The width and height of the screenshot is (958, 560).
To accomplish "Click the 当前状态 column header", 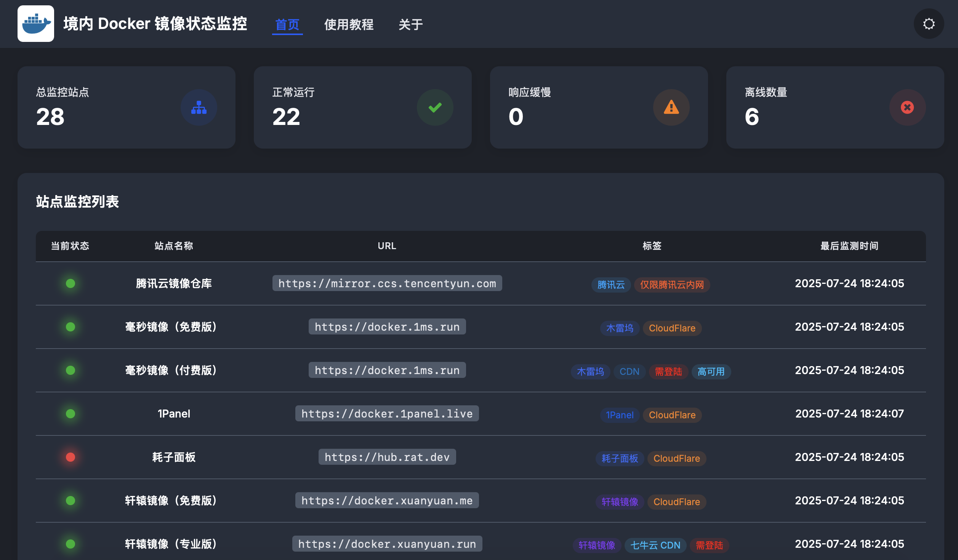I will click(70, 246).
